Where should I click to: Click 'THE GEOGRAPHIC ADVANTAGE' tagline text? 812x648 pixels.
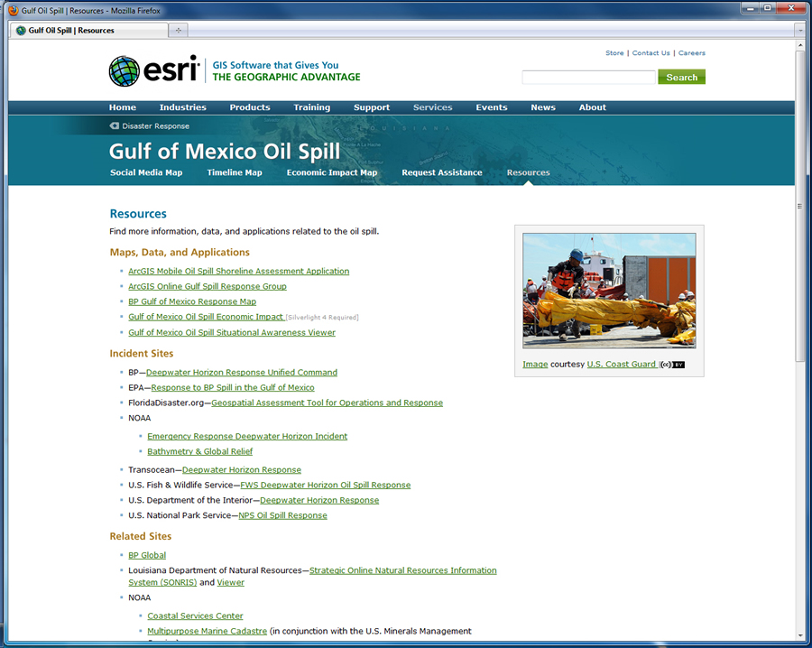point(286,78)
